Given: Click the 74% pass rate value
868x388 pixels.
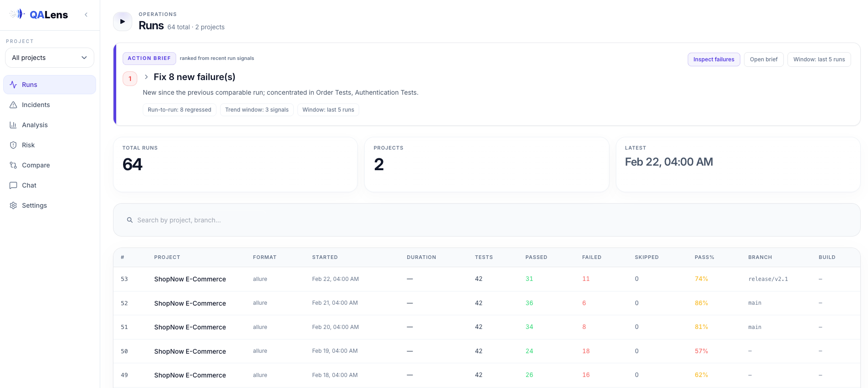Looking at the screenshot, I should pos(701,279).
